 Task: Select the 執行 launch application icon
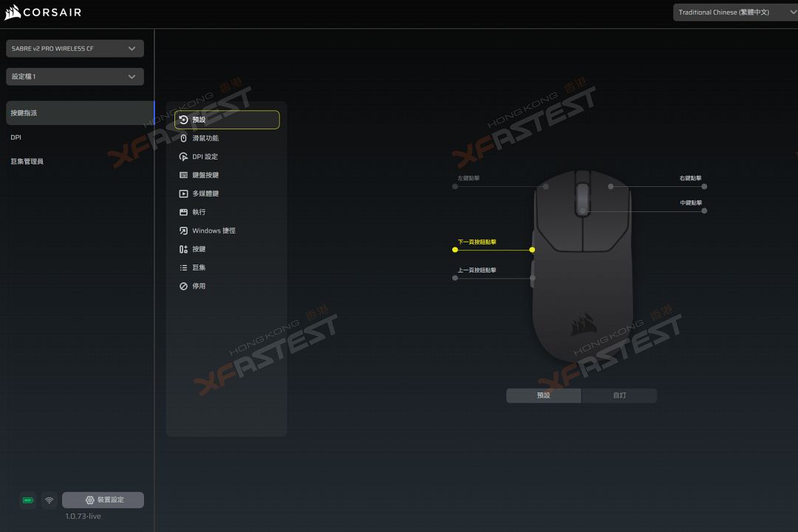tap(184, 212)
